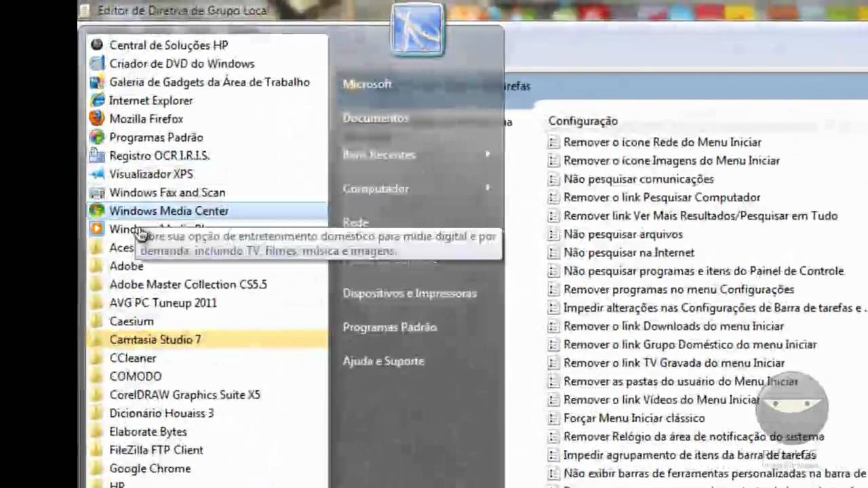
Task: Click the CCleaner folder icon
Action: 97,357
